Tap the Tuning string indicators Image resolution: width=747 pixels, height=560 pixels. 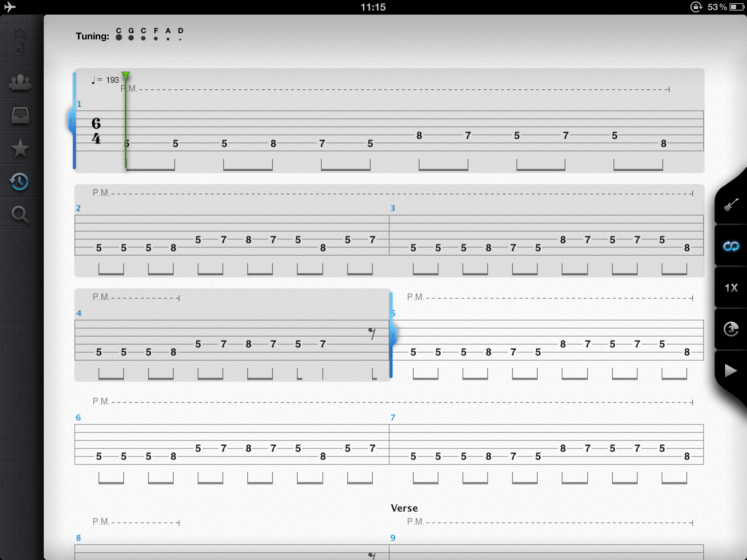point(150,34)
